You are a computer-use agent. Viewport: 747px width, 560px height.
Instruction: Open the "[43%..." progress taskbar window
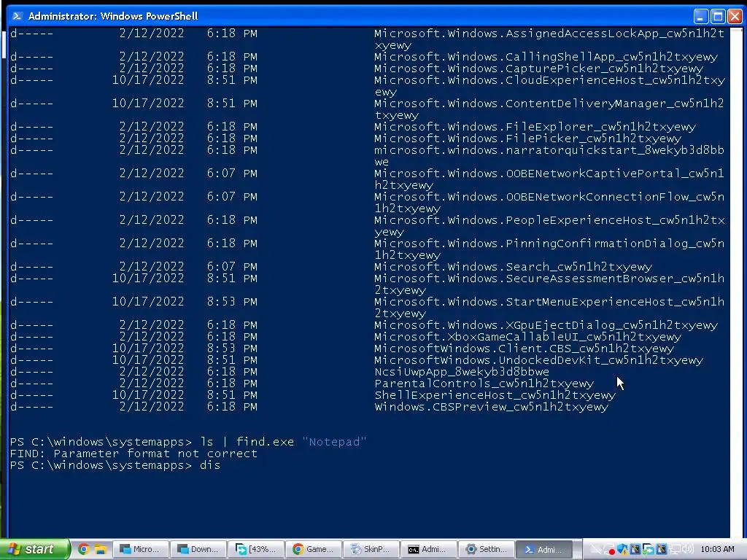point(256,549)
